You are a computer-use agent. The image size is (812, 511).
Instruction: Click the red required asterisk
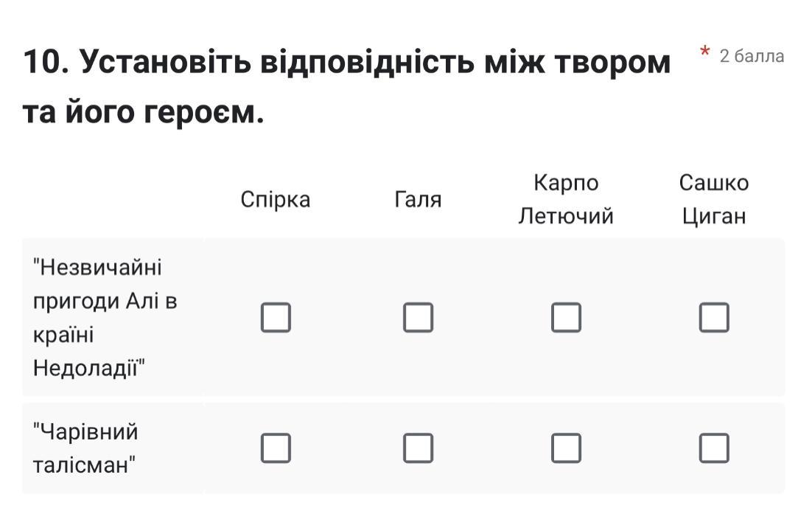(705, 53)
